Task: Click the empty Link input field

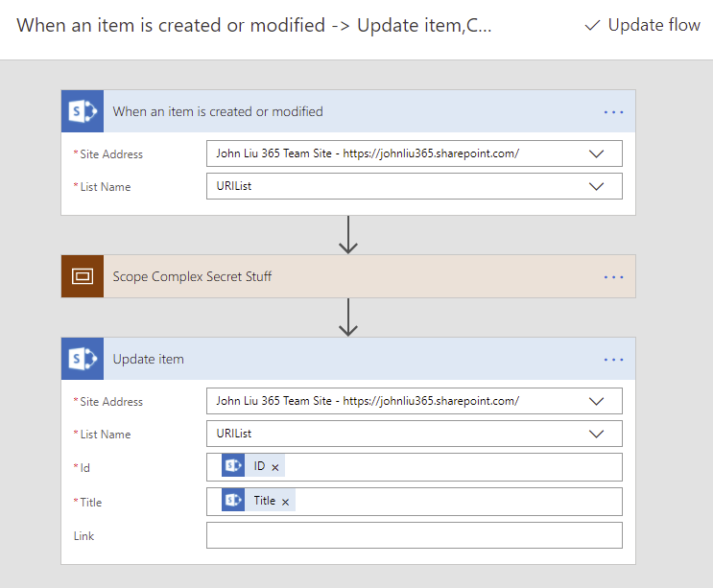Action: [x=414, y=535]
